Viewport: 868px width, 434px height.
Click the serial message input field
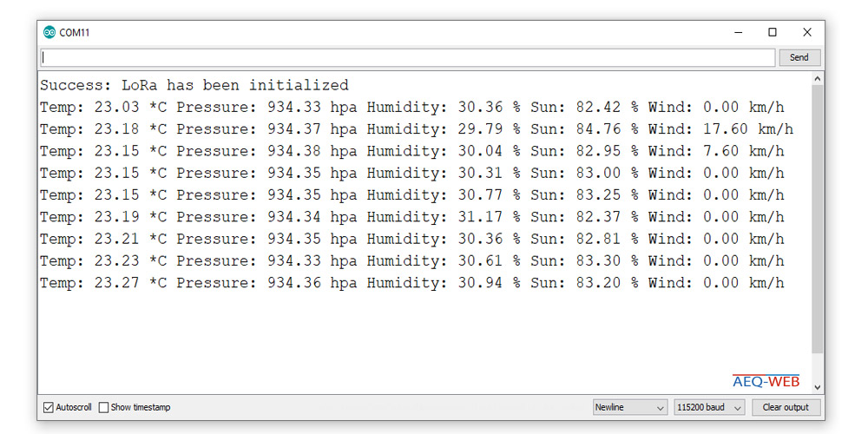pyautogui.click(x=407, y=57)
